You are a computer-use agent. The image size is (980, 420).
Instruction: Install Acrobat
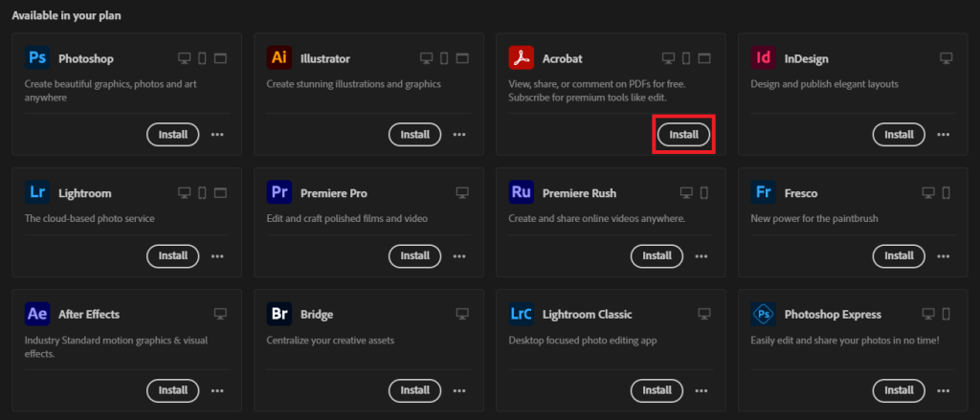tap(683, 135)
